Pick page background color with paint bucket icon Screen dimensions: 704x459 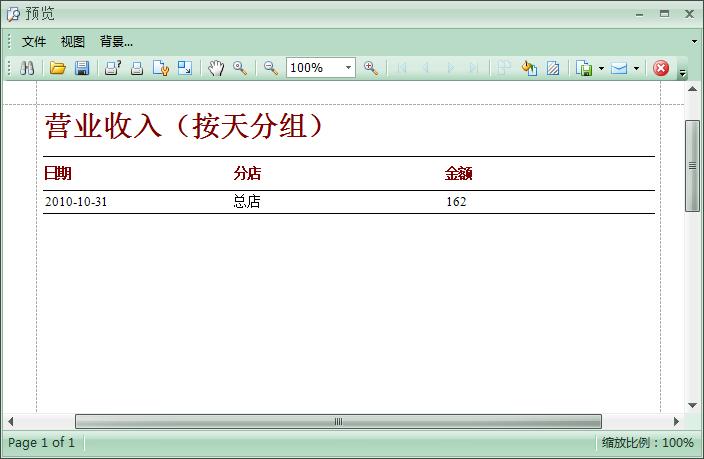tap(529, 68)
